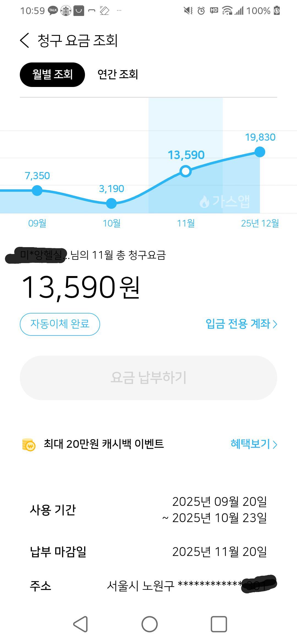
Task: Open 입금 전용 계좌 link
Action: pos(241,324)
